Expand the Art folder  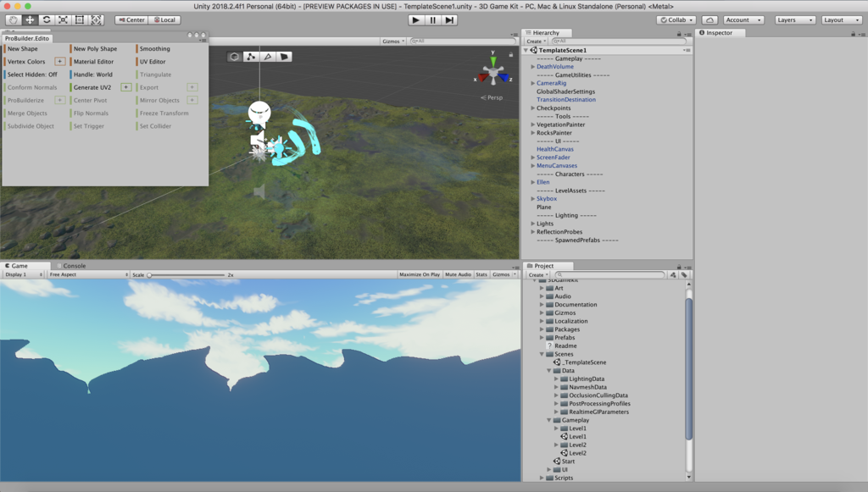(x=542, y=288)
